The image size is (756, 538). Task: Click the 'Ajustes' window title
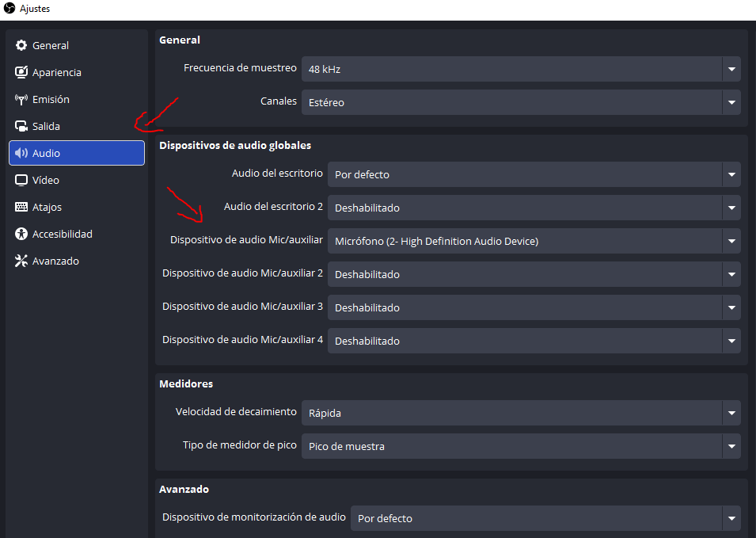[35, 9]
